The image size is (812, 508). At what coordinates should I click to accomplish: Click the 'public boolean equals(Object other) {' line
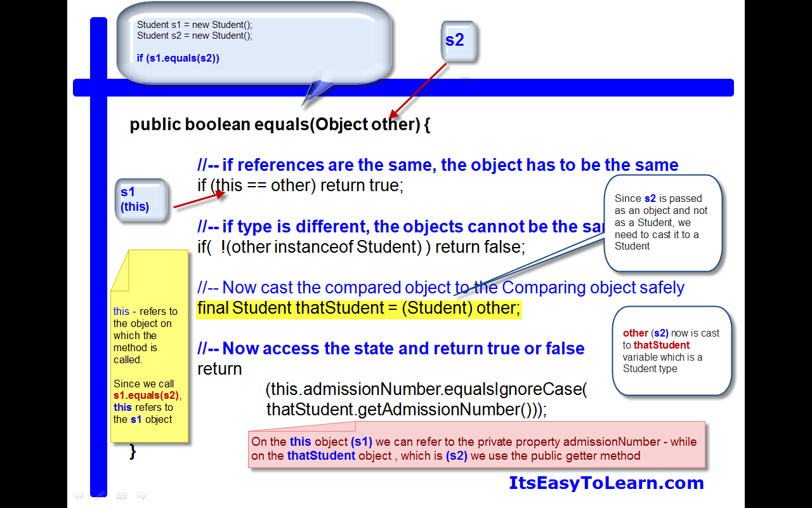pyautogui.click(x=280, y=124)
